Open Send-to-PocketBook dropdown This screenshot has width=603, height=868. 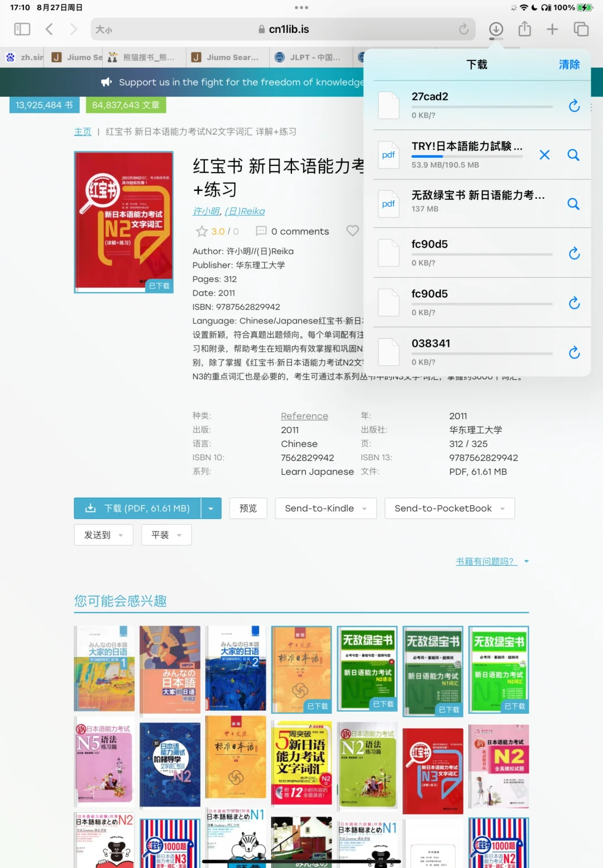point(449,508)
